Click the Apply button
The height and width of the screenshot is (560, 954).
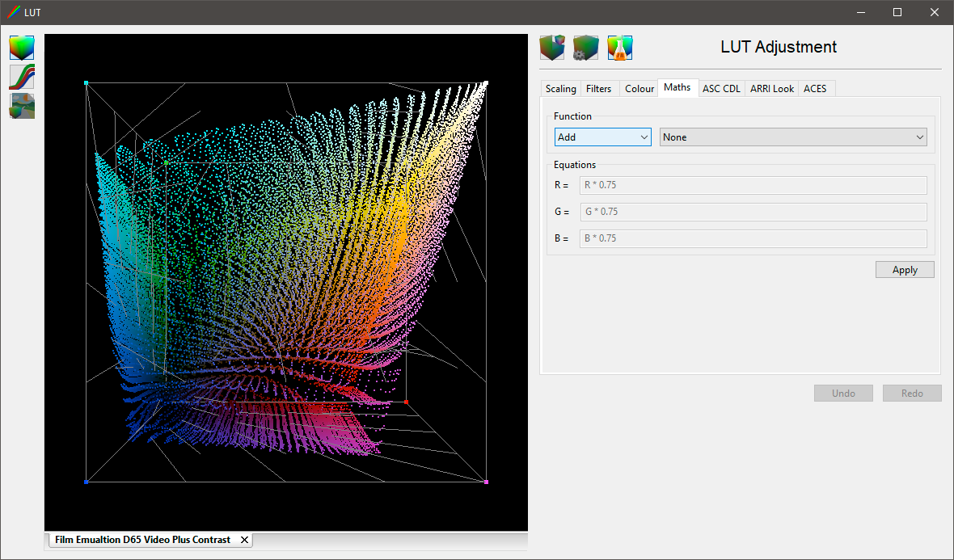tap(905, 269)
